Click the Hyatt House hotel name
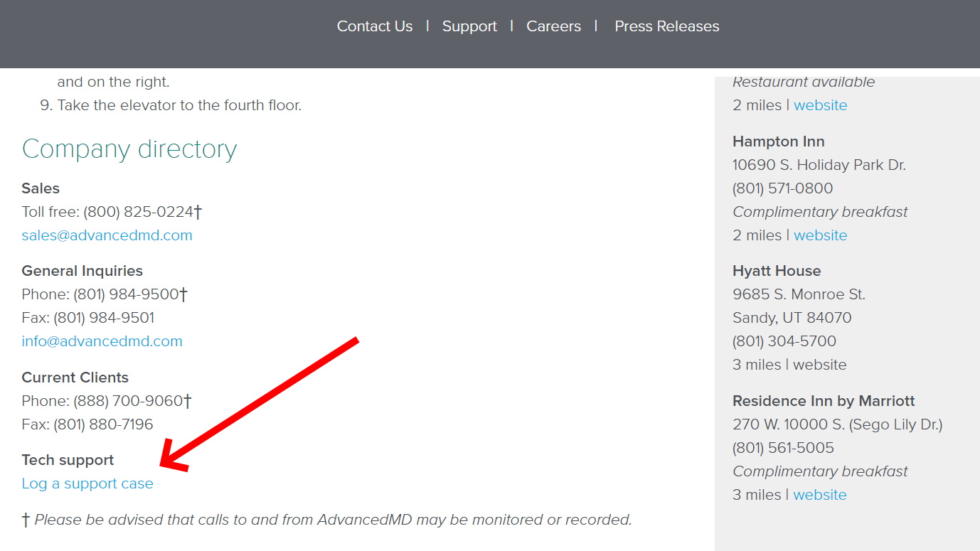The image size is (980, 551). [777, 271]
